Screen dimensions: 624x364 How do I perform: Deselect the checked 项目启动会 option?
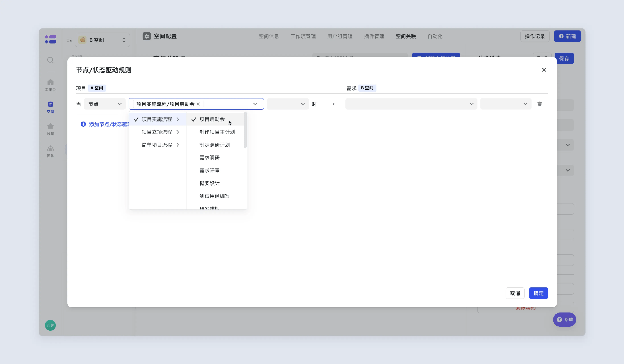[215, 119]
